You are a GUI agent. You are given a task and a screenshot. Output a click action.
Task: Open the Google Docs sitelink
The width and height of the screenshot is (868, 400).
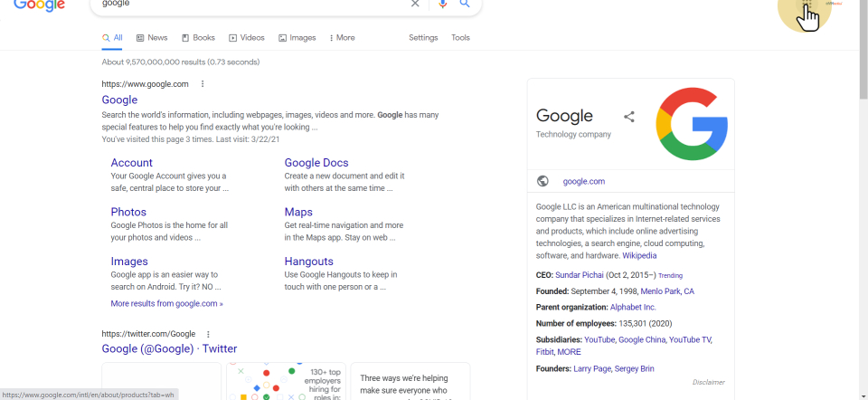(316, 163)
